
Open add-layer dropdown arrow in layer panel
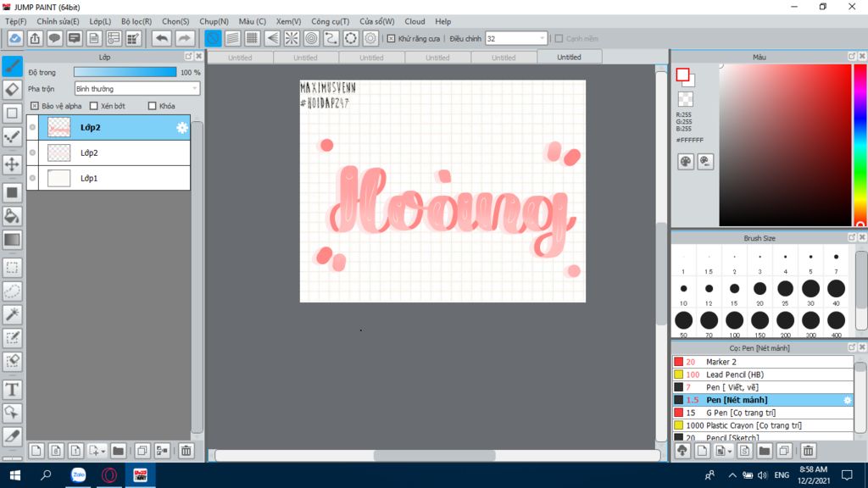point(103,452)
